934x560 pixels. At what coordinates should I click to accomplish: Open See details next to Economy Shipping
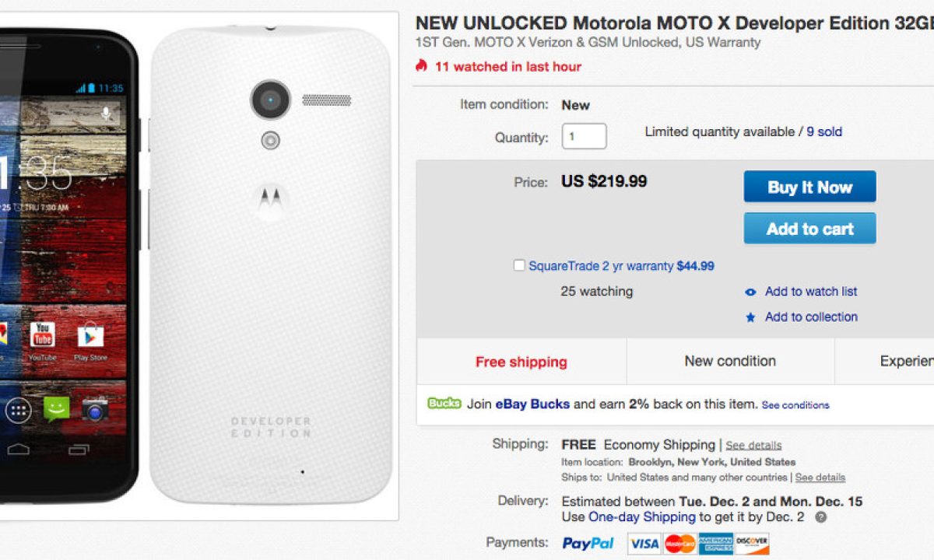pyautogui.click(x=753, y=446)
